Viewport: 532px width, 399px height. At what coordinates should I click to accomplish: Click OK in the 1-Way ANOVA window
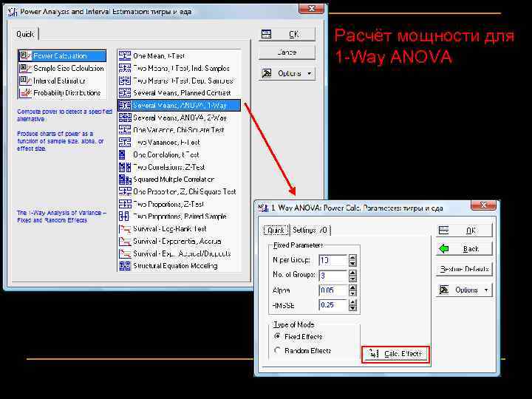pyautogui.click(x=464, y=231)
